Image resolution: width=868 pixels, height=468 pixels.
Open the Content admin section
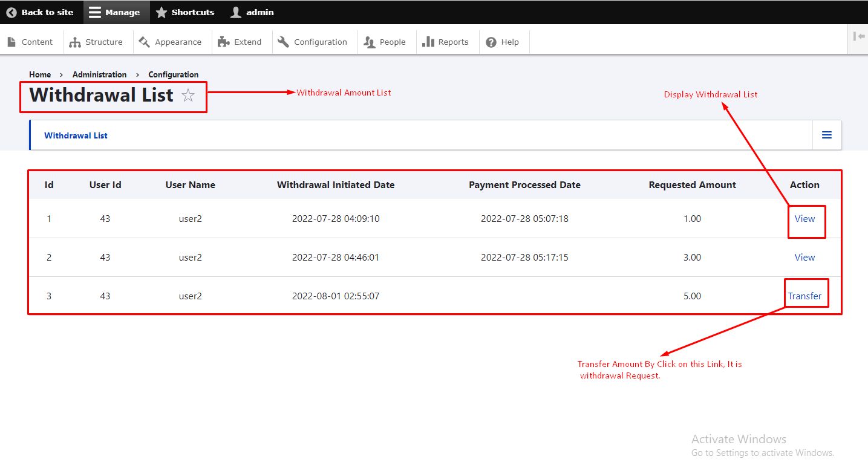tap(30, 42)
